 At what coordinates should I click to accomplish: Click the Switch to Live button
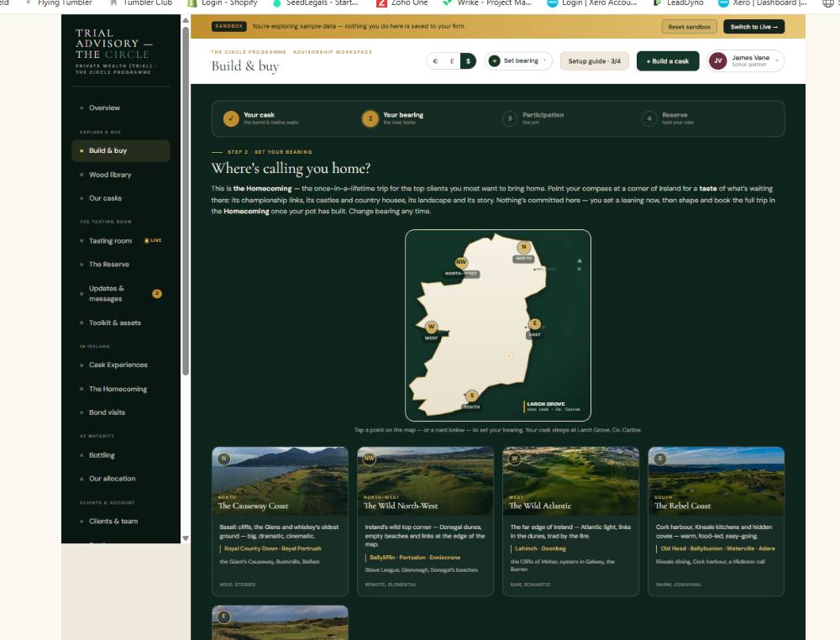753,27
